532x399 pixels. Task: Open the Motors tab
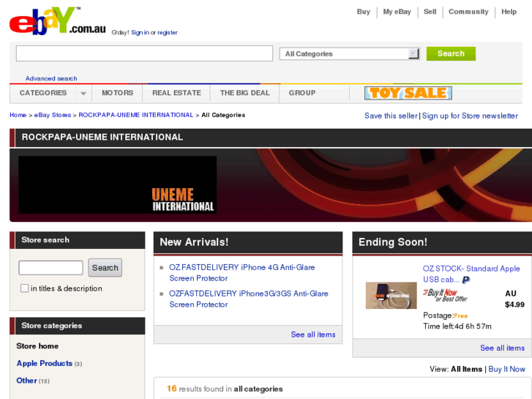(x=117, y=93)
